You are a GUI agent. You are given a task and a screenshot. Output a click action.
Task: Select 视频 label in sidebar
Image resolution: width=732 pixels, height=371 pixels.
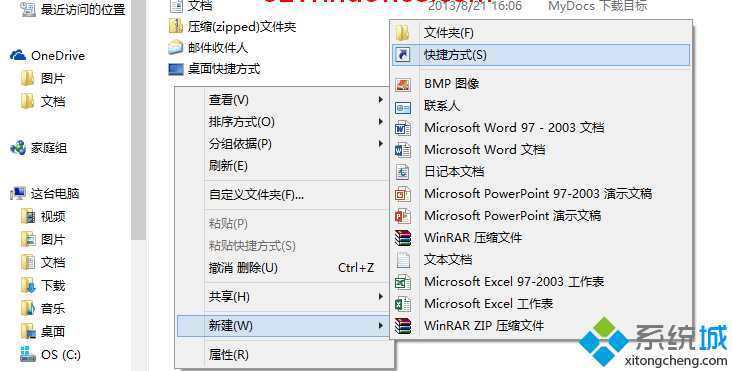[53, 217]
